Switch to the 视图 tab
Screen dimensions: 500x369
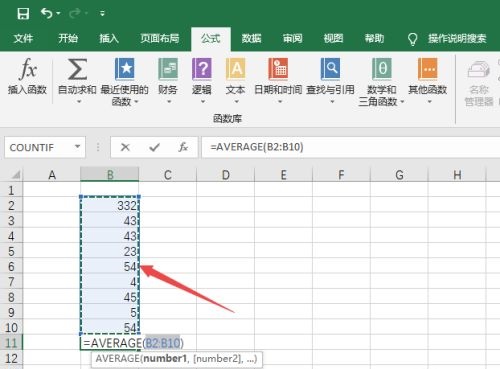point(333,39)
